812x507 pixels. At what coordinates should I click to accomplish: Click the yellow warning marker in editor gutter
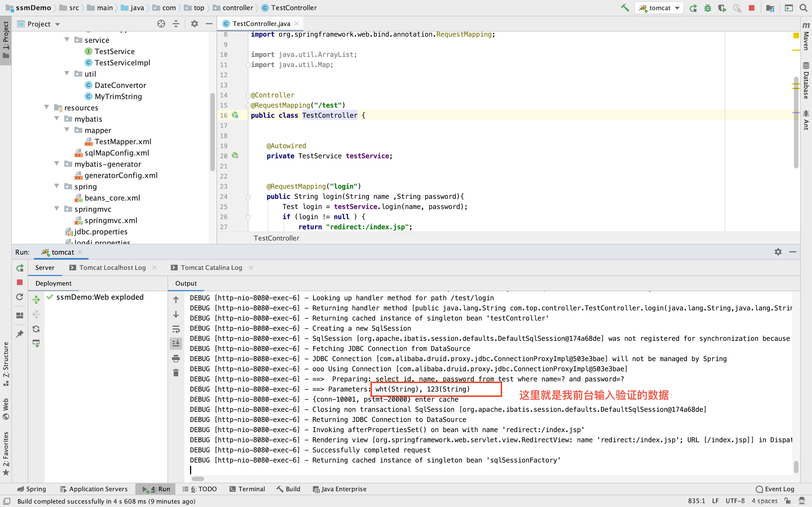pyautogui.click(x=796, y=35)
